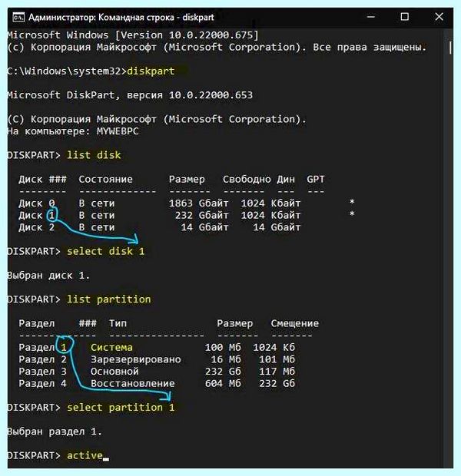Screen dimensions: 461x476
Task: Click the 'Выбран раздел 1.' message
Action: [55, 431]
